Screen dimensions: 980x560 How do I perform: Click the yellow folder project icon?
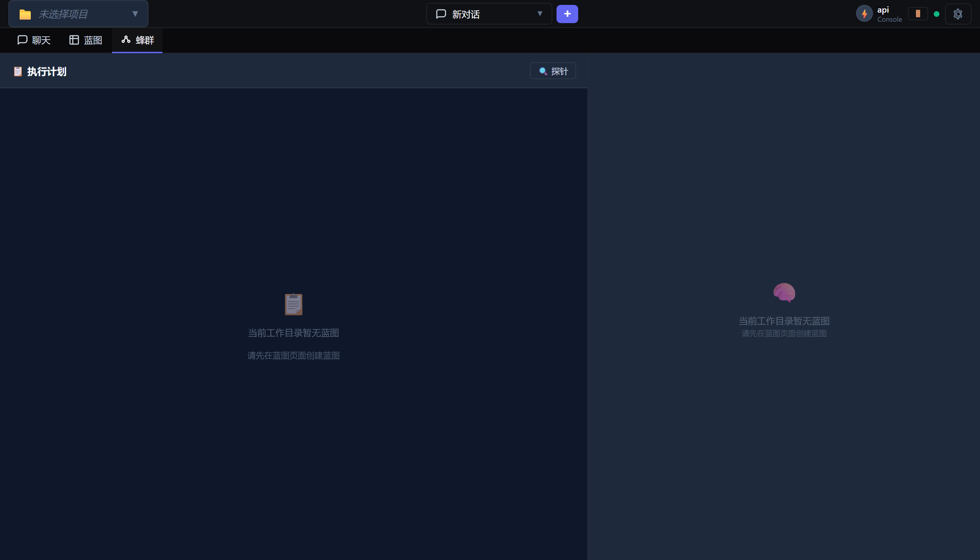25,15
